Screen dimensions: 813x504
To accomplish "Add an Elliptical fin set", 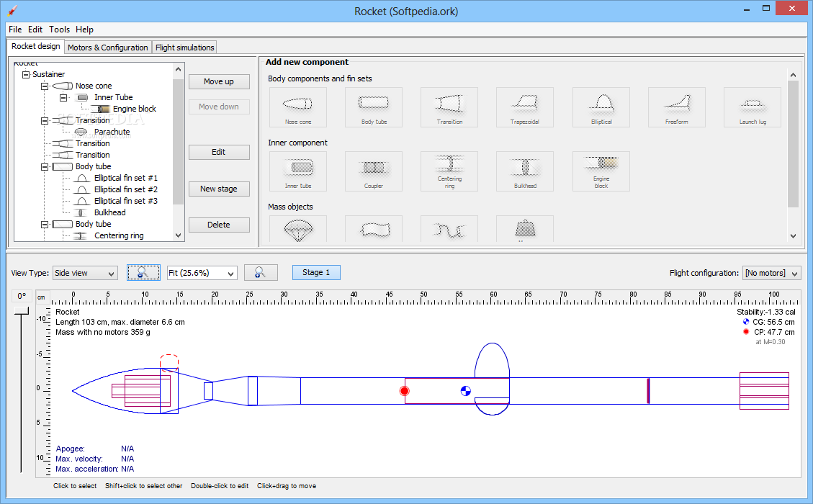I will click(601, 107).
